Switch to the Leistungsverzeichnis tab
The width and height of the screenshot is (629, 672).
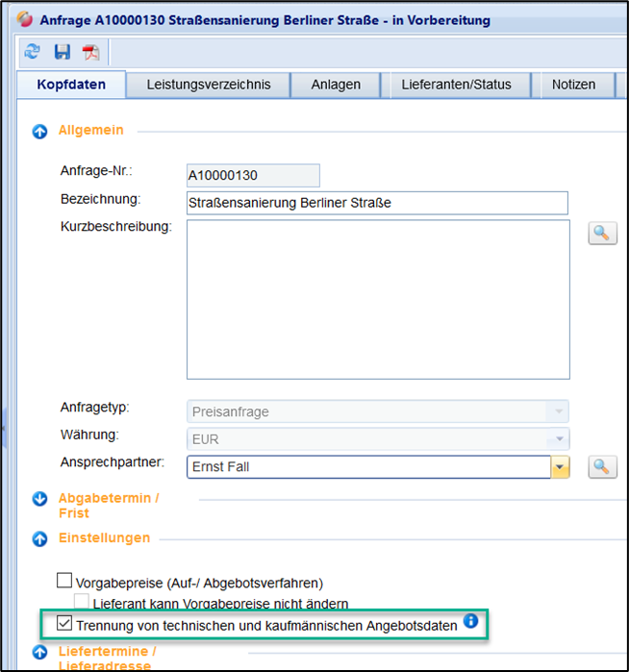(208, 85)
